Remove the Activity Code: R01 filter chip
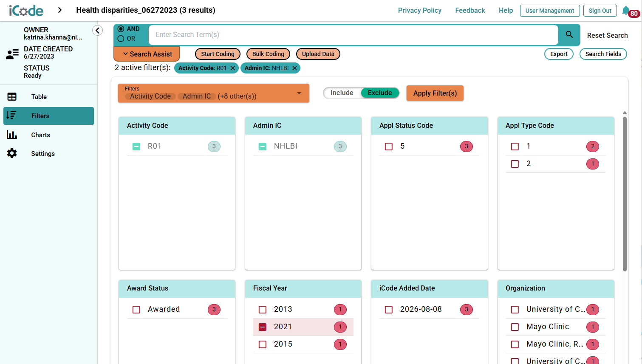The width and height of the screenshot is (642, 364). 233,68
